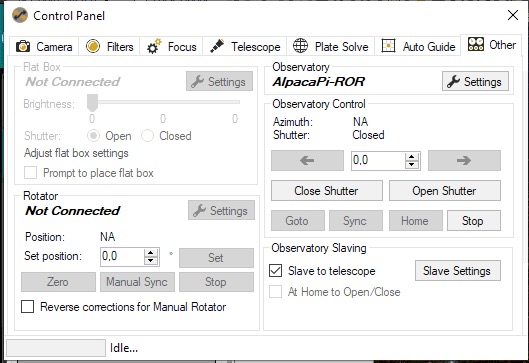Decrease the observatory azimuth value spinner
The width and height of the screenshot is (529, 363).
412,165
